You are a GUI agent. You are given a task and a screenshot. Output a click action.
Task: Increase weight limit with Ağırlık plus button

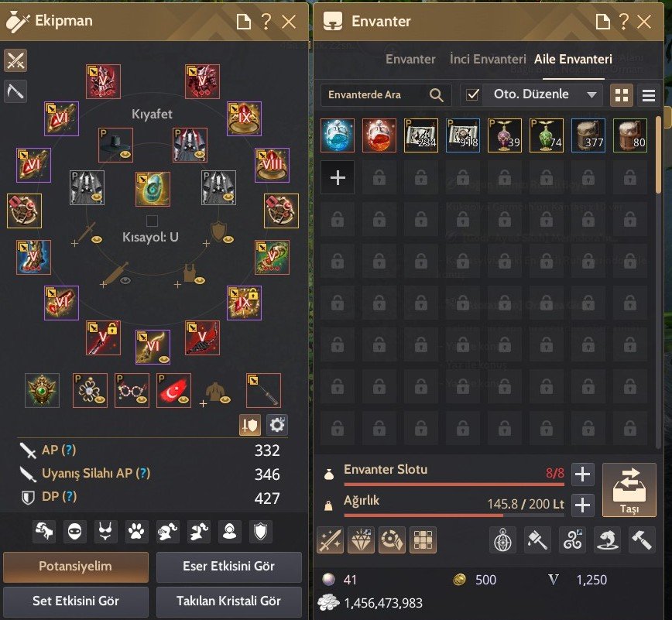click(x=582, y=505)
